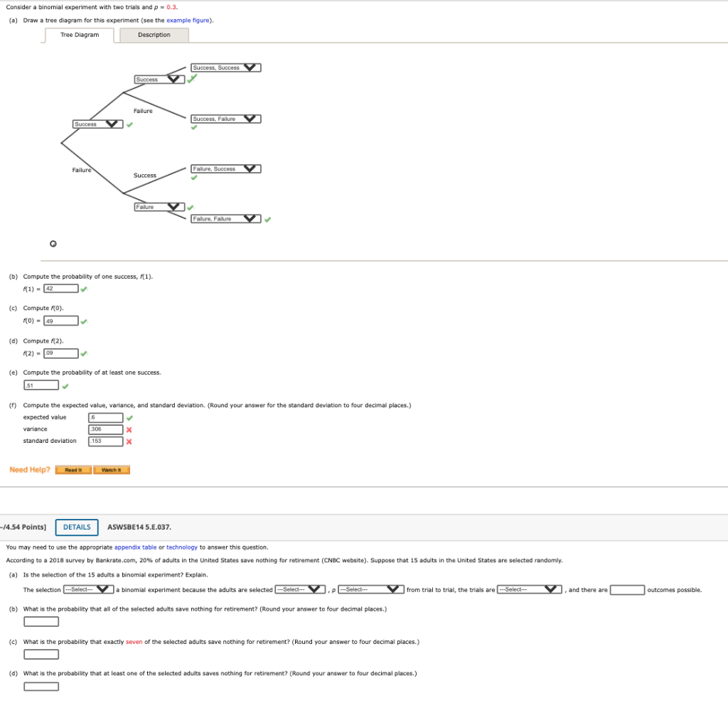Expand the 'Success, Success' outcome dropdown
Screen dimensions: 728x703
[225, 68]
